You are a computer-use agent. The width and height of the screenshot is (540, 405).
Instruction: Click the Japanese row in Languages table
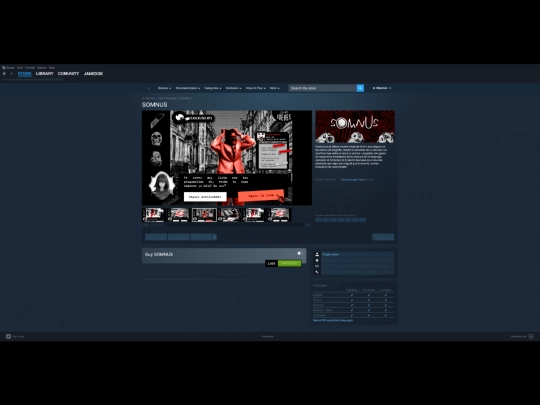[x=353, y=315]
